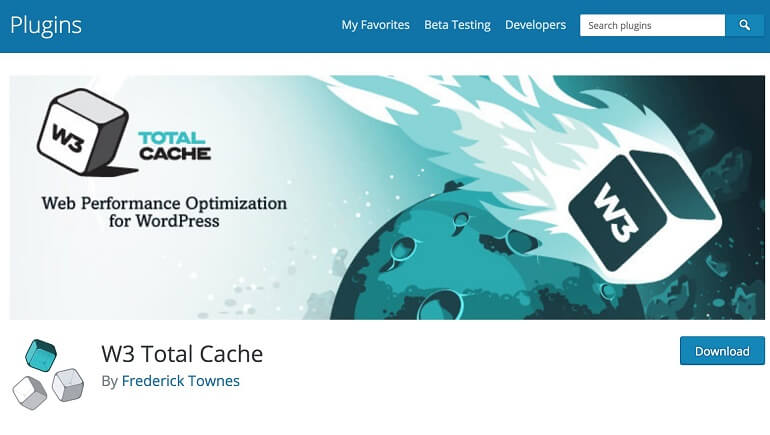The image size is (770, 435).
Task: Download the W3 Total Cache plugin
Action: click(722, 351)
